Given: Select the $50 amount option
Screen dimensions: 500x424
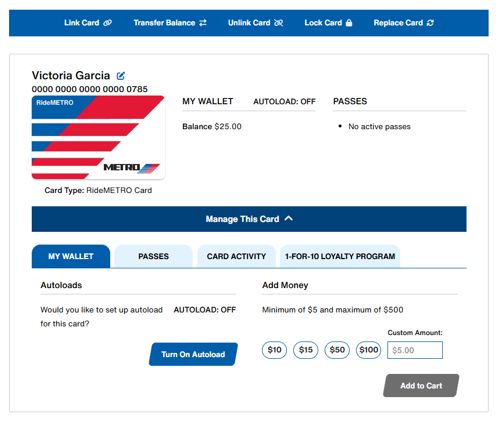Looking at the screenshot, I should tap(337, 350).
